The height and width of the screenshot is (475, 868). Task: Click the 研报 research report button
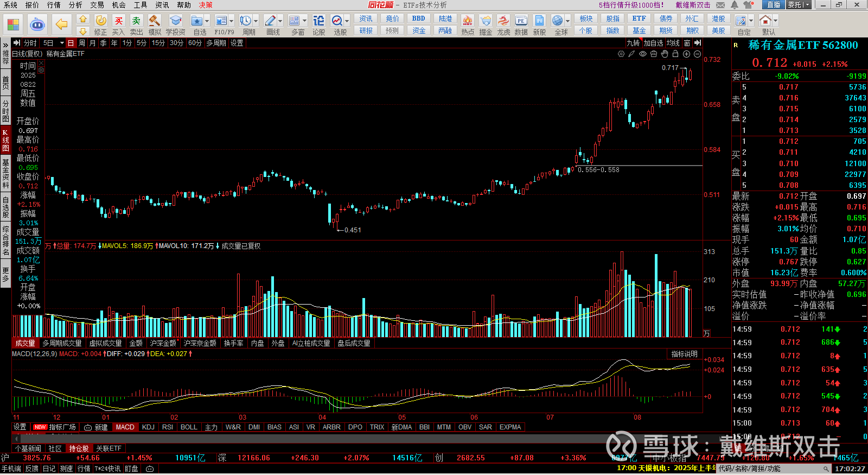pyautogui.click(x=366, y=30)
